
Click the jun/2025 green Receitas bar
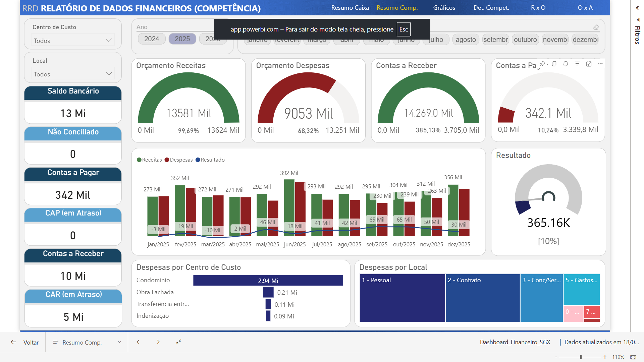(289, 208)
